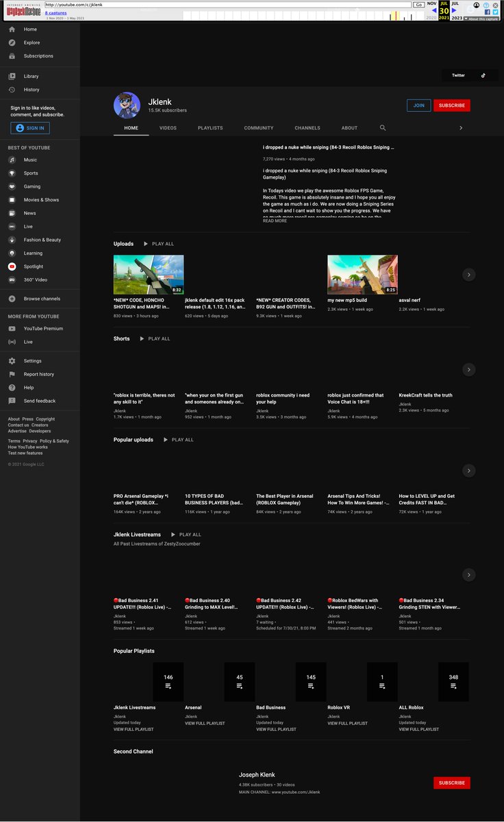This screenshot has width=504, height=822.
Task: Switch to the Home tab
Action: (x=131, y=128)
